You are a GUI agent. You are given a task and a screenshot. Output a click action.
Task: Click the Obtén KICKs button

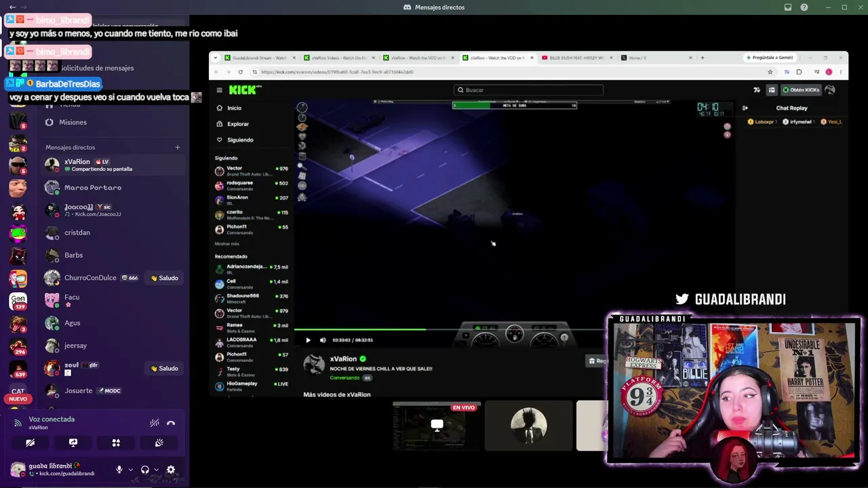801,89
